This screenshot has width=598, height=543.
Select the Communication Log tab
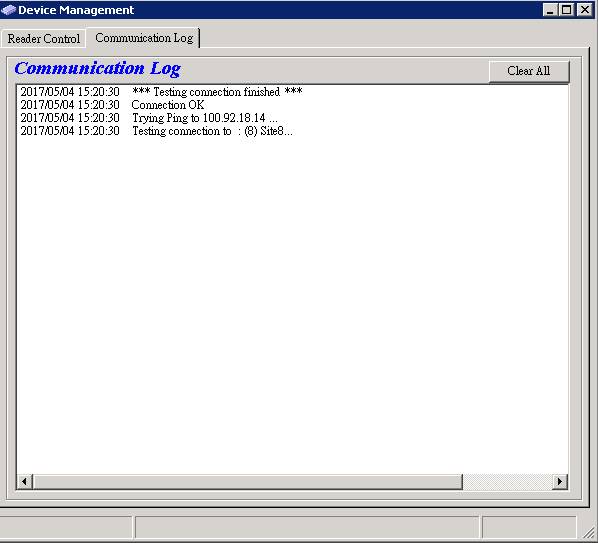tap(144, 38)
